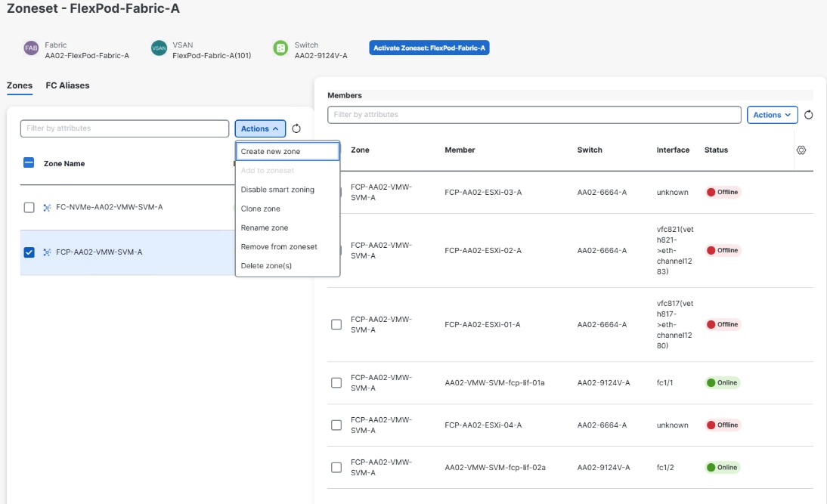Image resolution: width=827 pixels, height=504 pixels.
Task: Open Members table column settings gear
Action: click(801, 150)
